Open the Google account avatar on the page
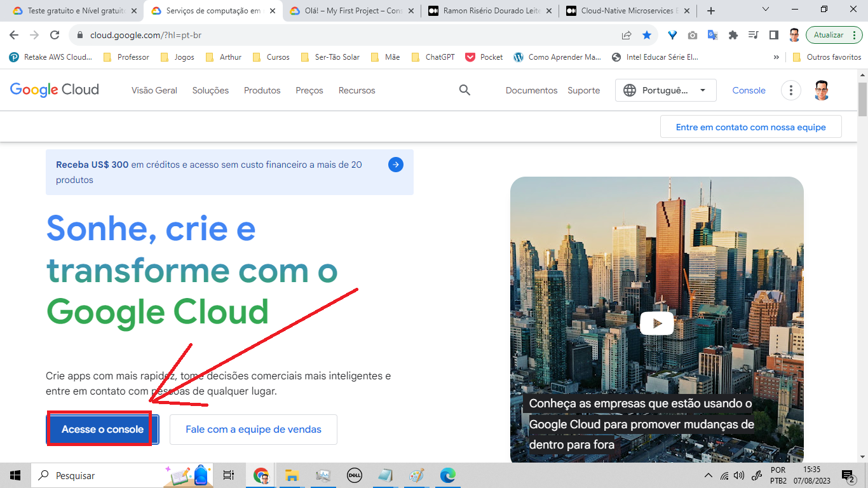The image size is (868, 488). pos(822,90)
